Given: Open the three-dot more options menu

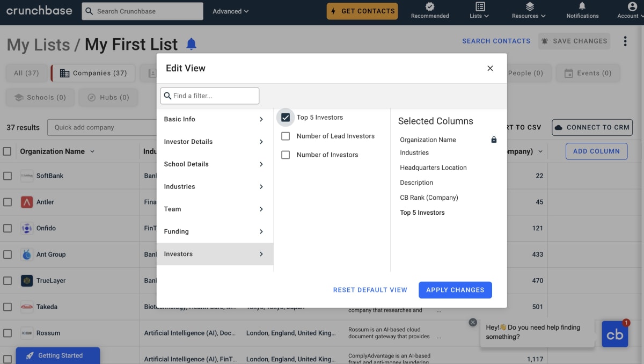Looking at the screenshot, I should tap(625, 41).
